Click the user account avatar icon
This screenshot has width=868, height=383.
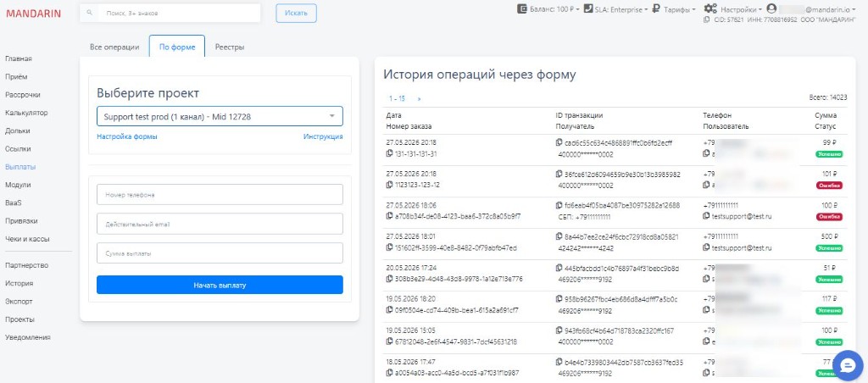pos(771,8)
